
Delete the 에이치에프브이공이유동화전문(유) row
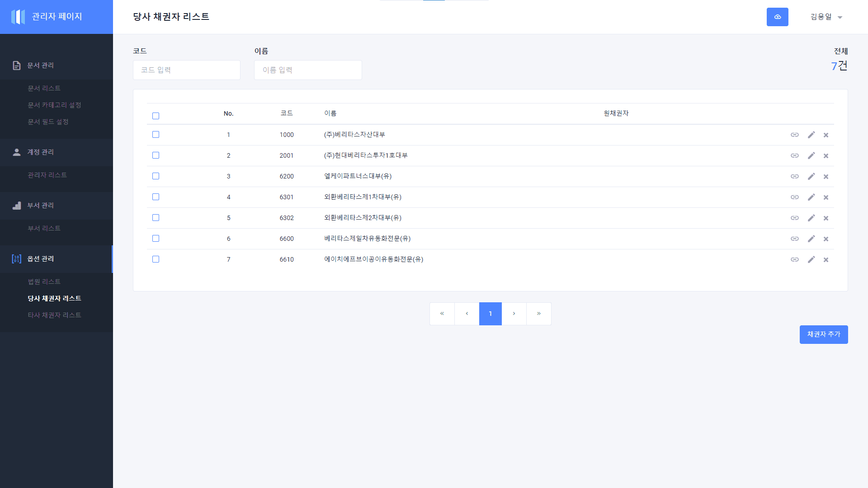(x=826, y=260)
